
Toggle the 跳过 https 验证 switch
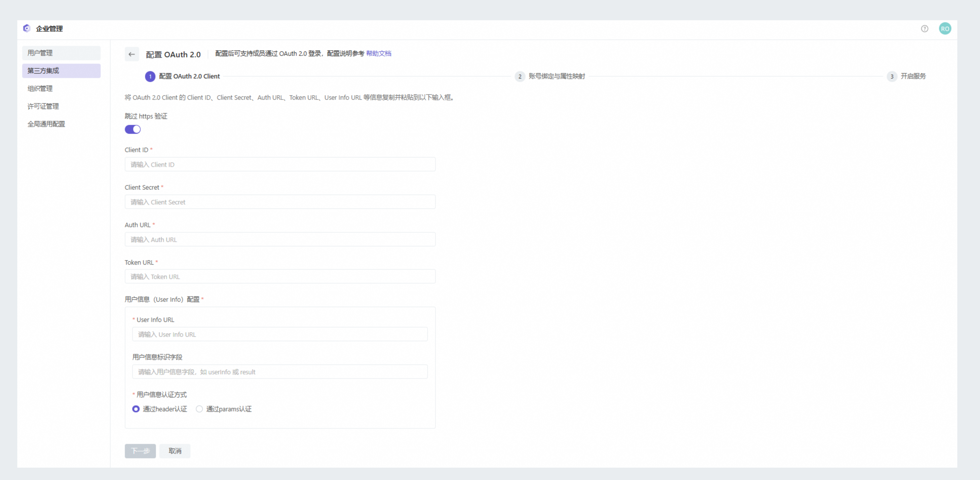[x=133, y=129]
